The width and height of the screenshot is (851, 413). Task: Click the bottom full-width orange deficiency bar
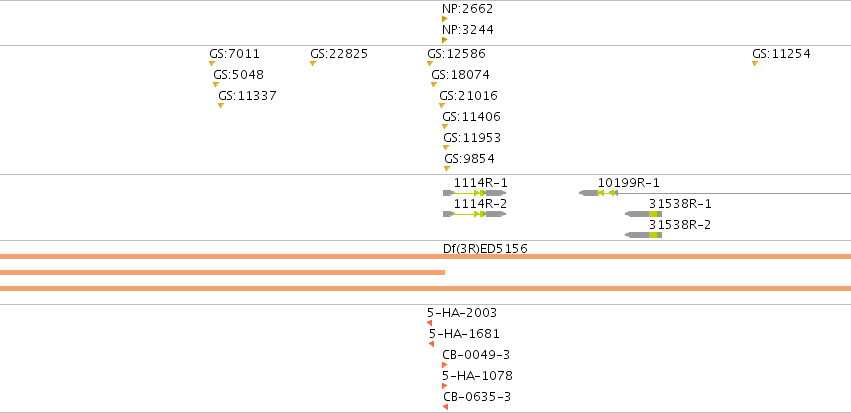click(426, 288)
